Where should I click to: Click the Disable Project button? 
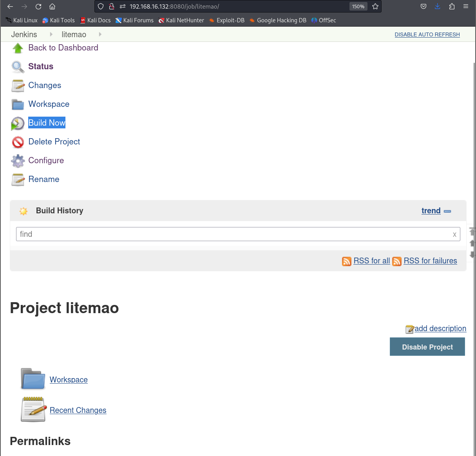(427, 347)
